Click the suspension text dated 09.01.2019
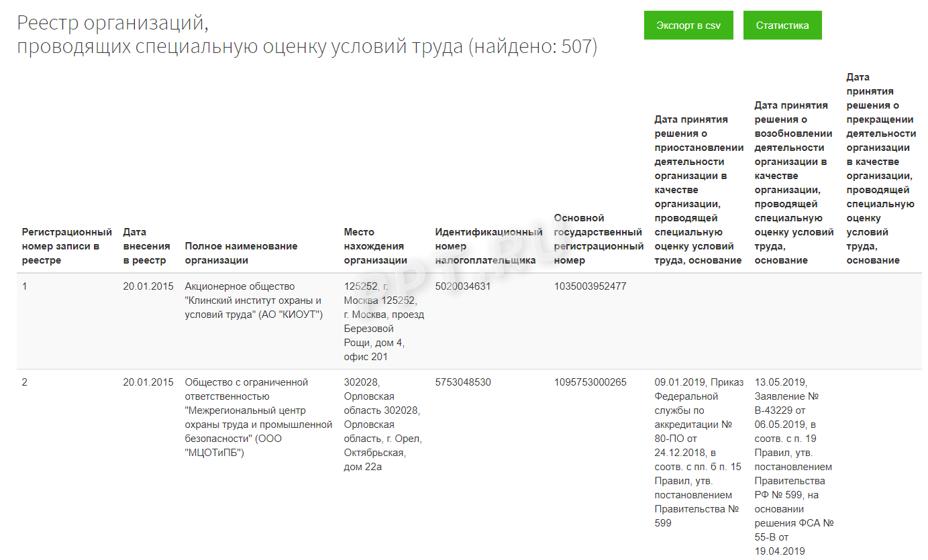This screenshot has height=560, width=928. (699, 452)
